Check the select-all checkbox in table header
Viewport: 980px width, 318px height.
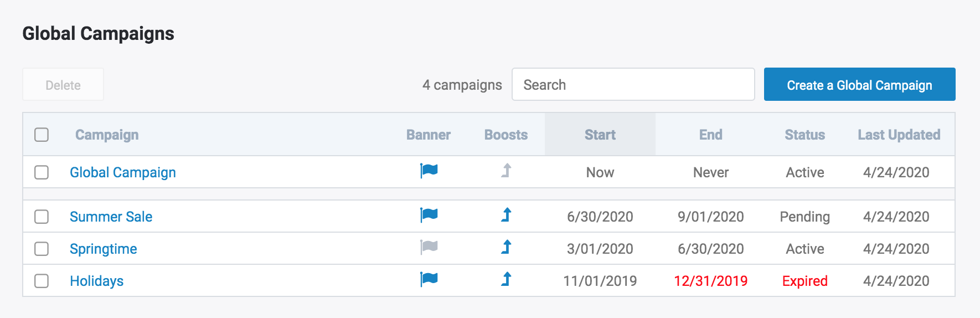(x=42, y=135)
